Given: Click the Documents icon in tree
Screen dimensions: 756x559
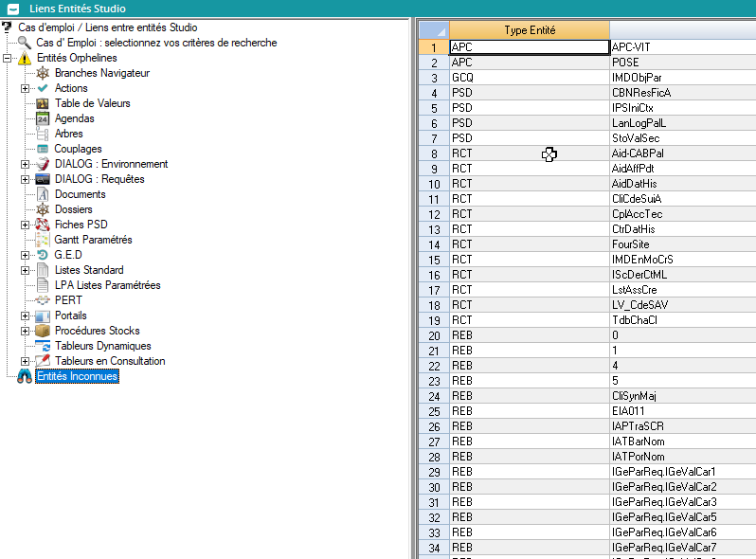Looking at the screenshot, I should pyautogui.click(x=42, y=194).
